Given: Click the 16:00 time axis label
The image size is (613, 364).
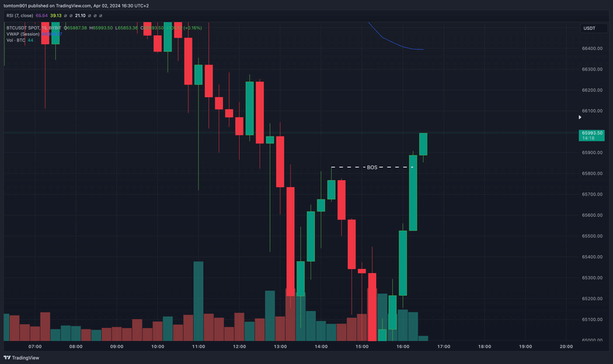Looking at the screenshot, I should (x=403, y=346).
